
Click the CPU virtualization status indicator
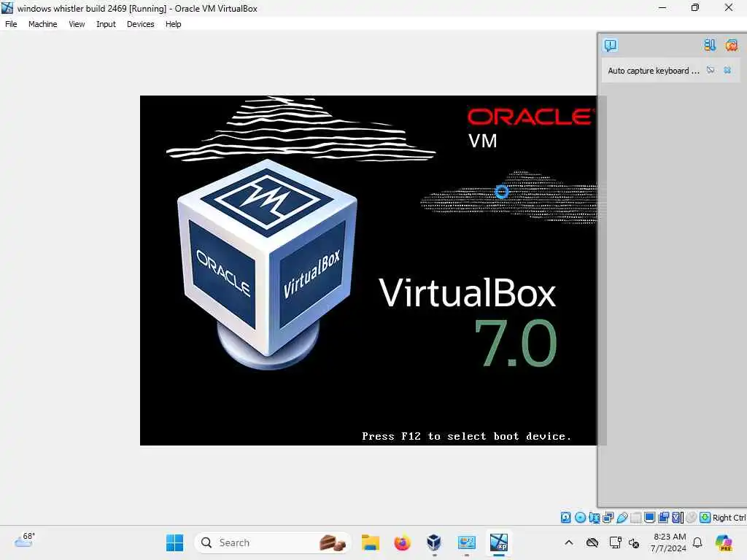(678, 518)
